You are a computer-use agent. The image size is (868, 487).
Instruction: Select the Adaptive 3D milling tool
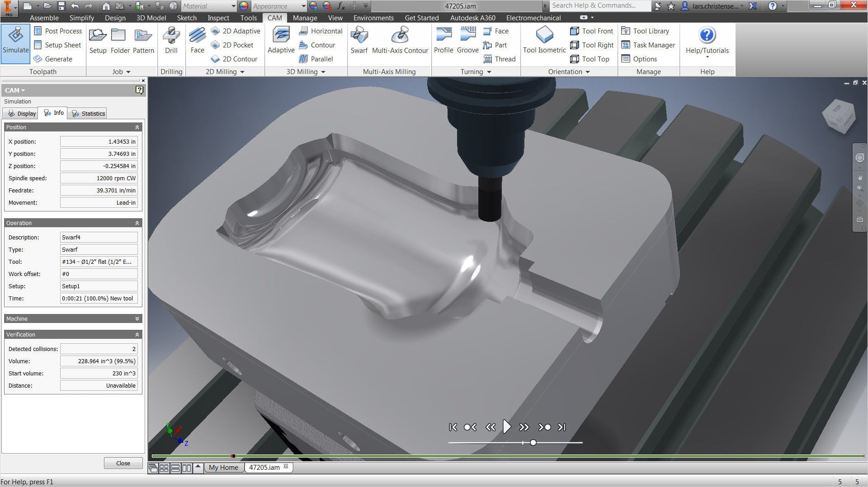(281, 41)
